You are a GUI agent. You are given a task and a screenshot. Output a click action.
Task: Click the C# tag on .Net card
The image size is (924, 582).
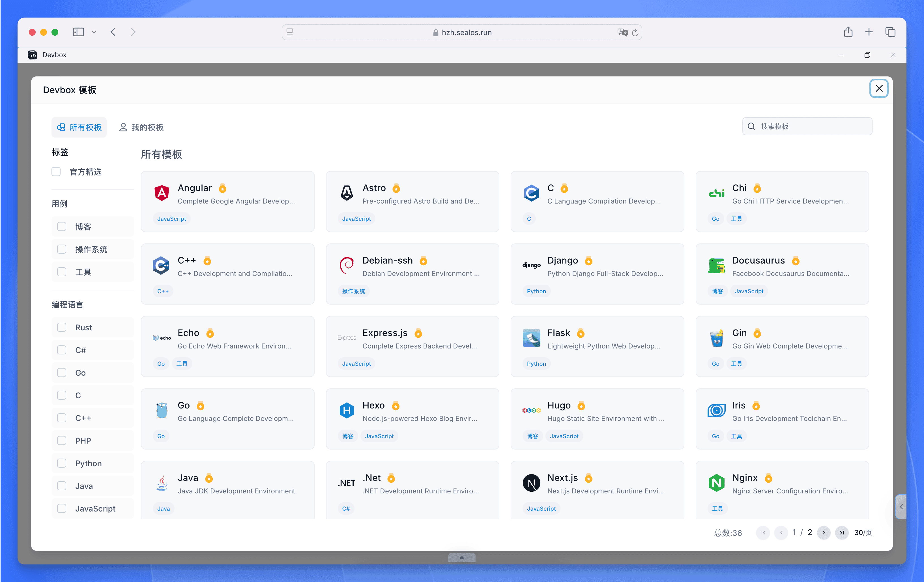[x=346, y=508]
